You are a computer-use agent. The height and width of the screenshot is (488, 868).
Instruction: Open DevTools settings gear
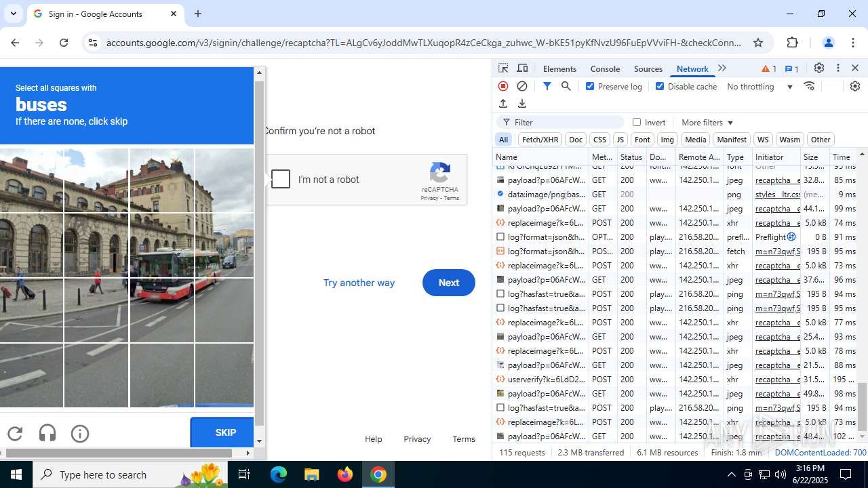click(819, 68)
